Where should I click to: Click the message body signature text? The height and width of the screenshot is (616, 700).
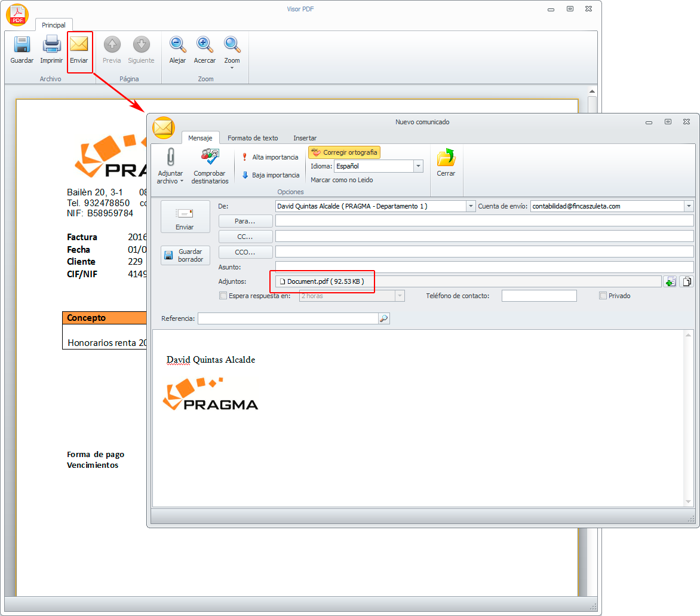coord(211,360)
